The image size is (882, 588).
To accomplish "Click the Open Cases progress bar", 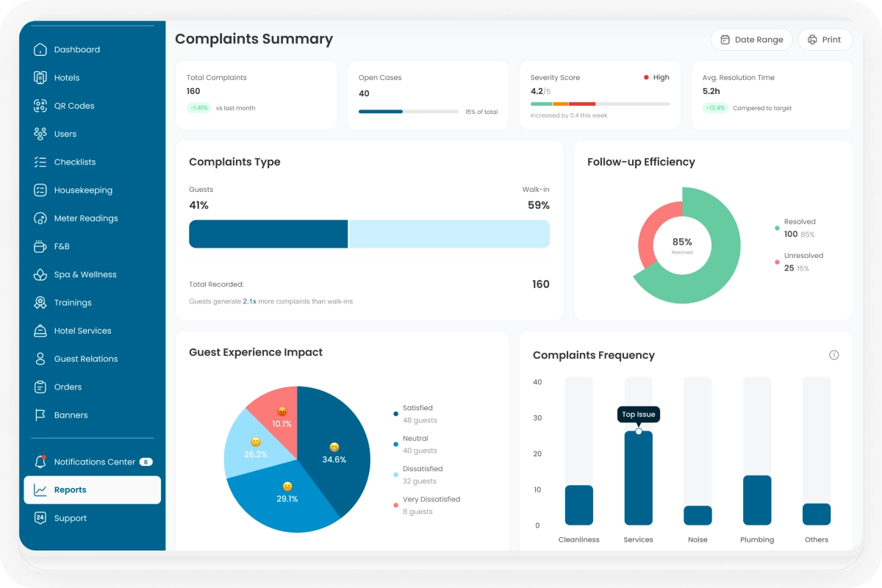I will [x=408, y=112].
